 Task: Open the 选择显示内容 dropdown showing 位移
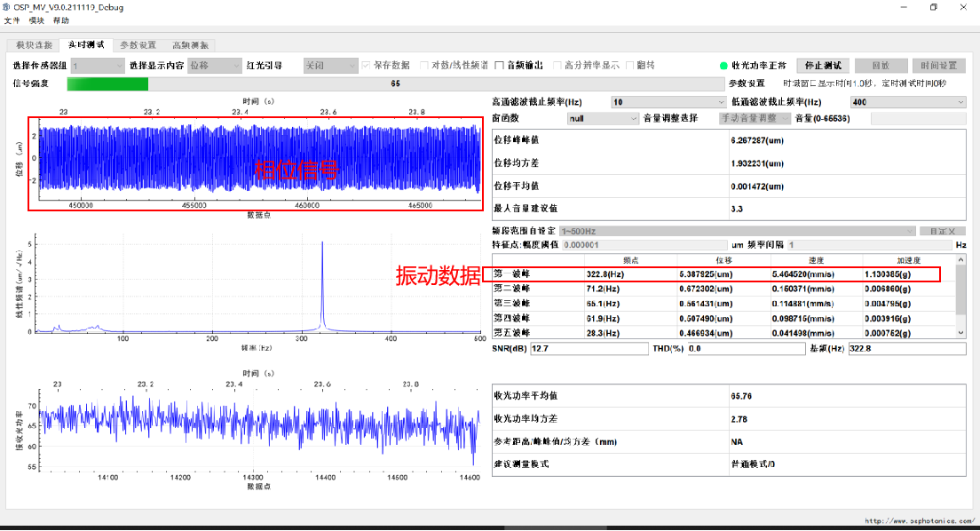click(x=215, y=66)
